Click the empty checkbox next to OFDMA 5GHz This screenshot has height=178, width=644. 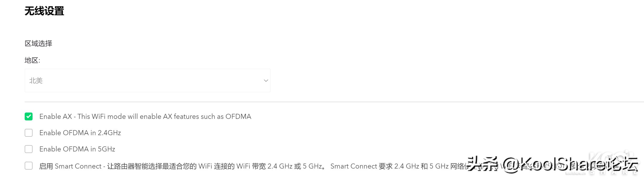28,149
